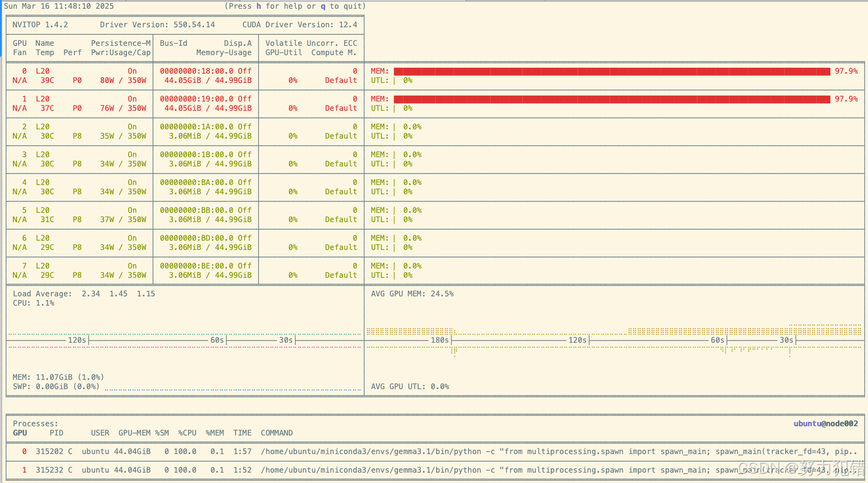Click GPU 3 bus ID 00000000:1B:00.0

[x=196, y=154]
